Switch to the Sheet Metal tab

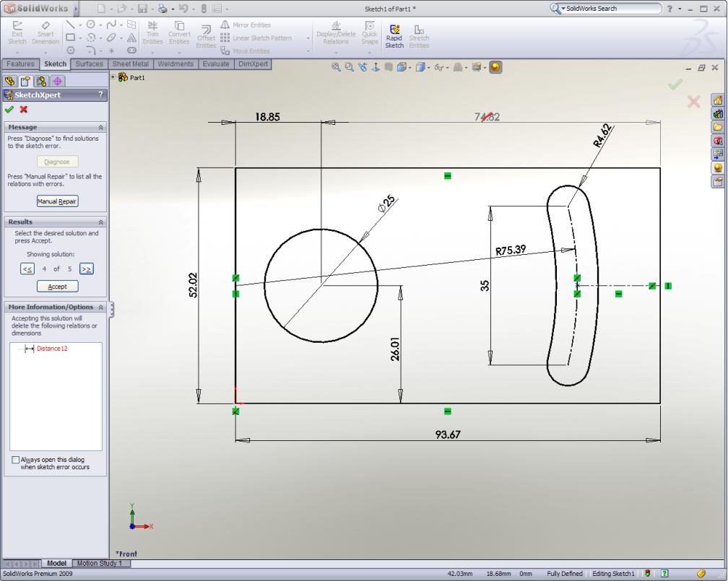(131, 64)
